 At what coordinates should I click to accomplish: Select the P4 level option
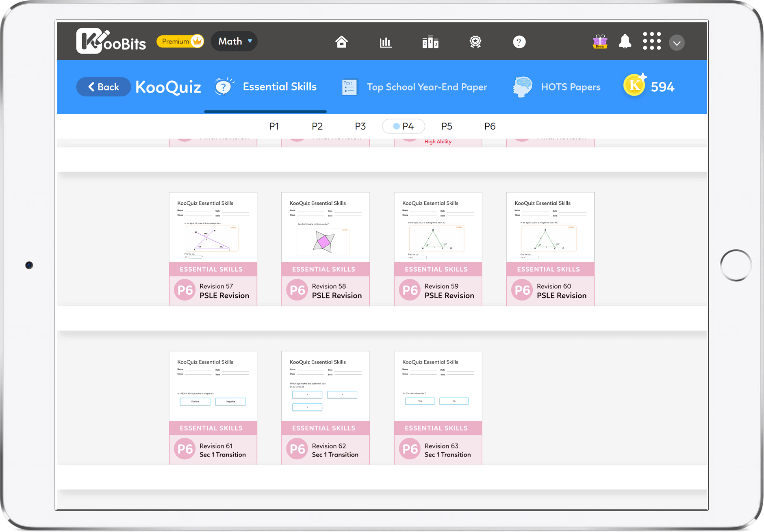403,126
